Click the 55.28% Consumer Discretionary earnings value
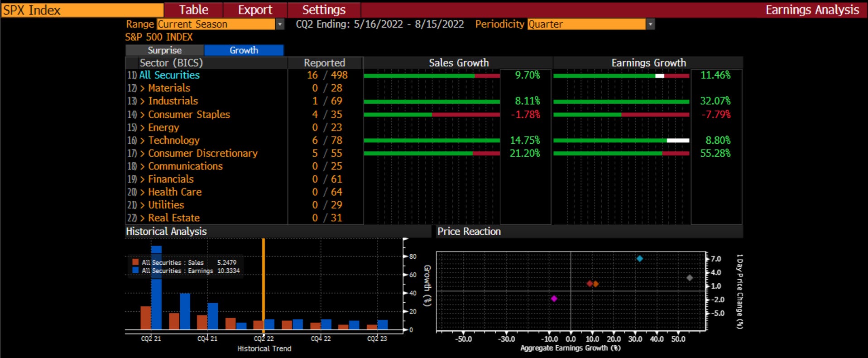 [x=715, y=154]
